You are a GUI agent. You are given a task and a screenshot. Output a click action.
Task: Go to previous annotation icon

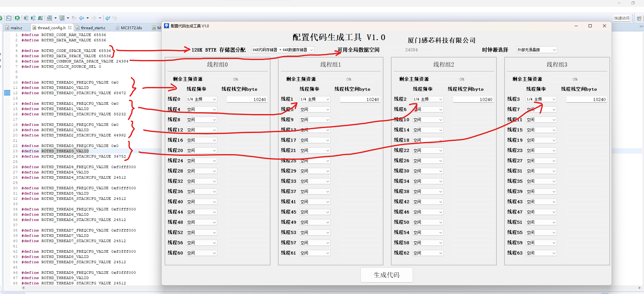pyautogui.click(x=62, y=18)
